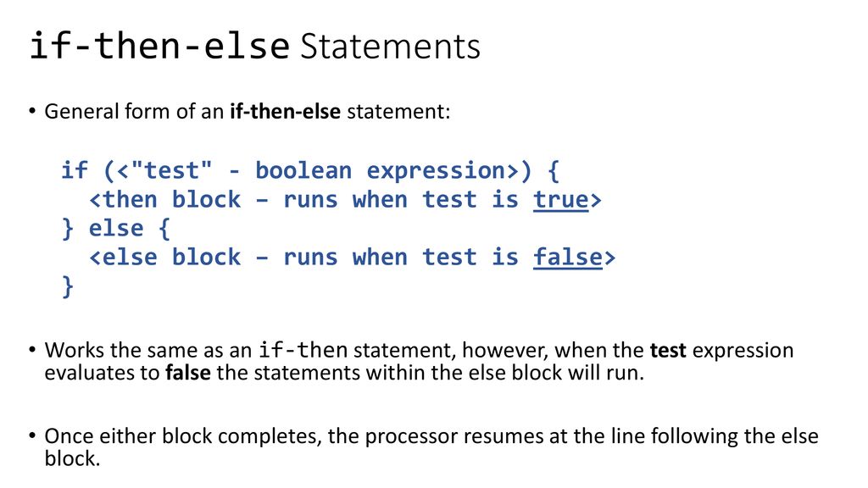Screen dimensions: 868x488
Task: Click the "} else {" code line
Action: (116, 229)
